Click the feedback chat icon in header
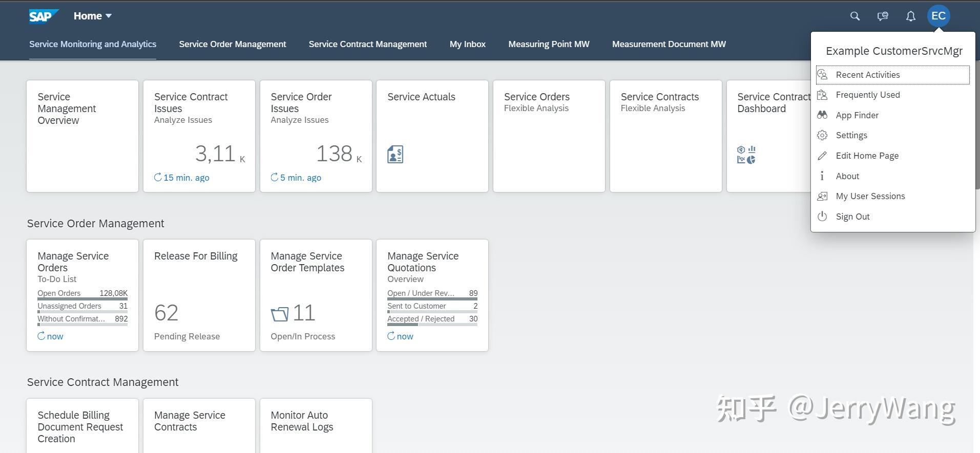The width and height of the screenshot is (980, 453). pyautogui.click(x=882, y=16)
